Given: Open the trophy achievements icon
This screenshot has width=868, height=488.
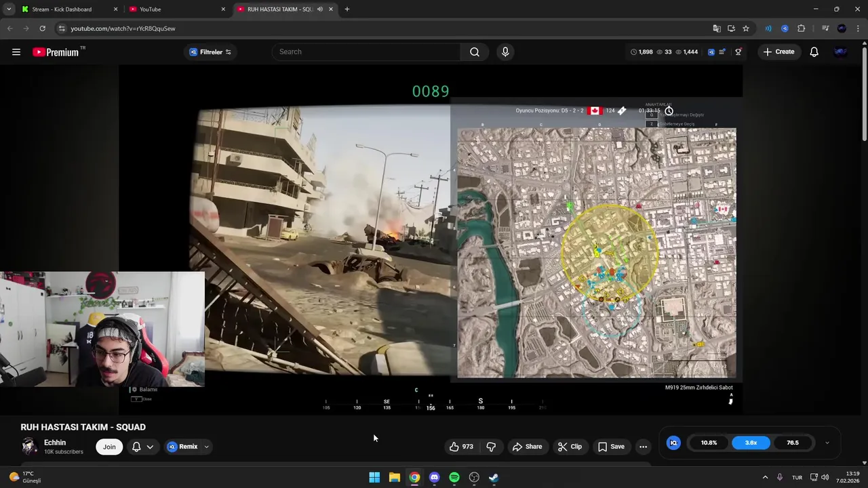Looking at the screenshot, I should click(738, 52).
